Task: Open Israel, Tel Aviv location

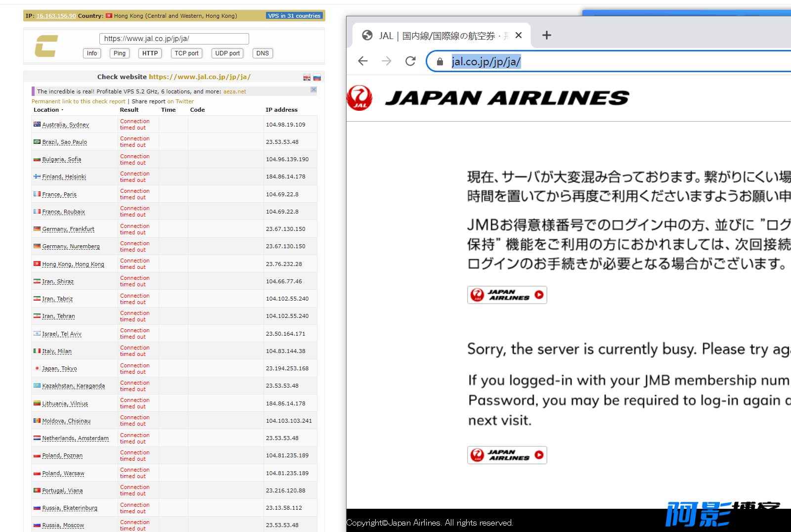Action: [62, 334]
